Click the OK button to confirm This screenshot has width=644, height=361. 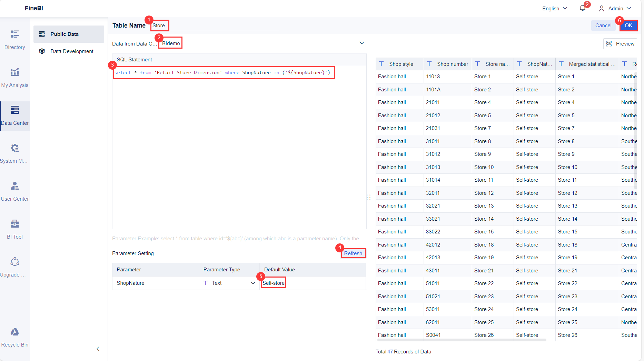(628, 25)
